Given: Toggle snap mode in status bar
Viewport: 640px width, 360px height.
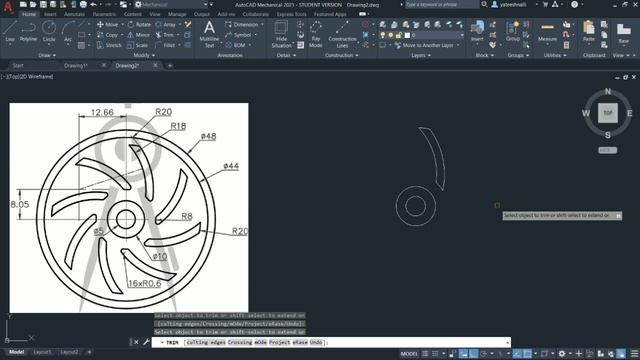Looking at the screenshot, I should [435, 353].
